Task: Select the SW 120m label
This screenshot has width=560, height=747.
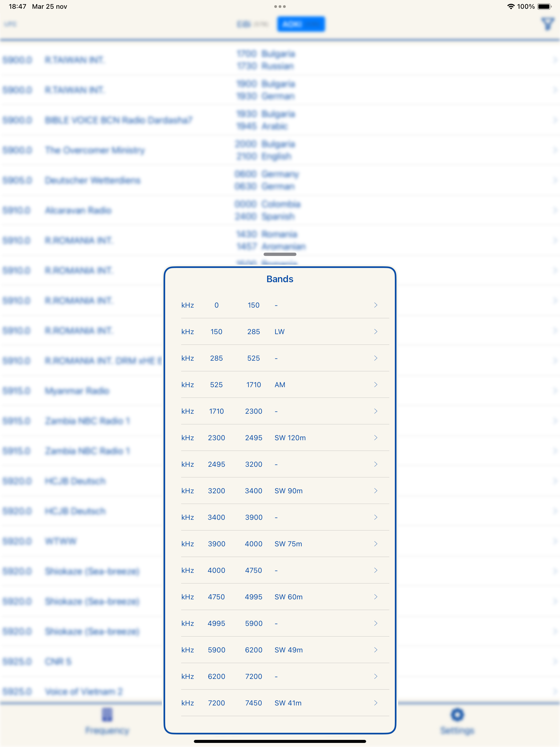Action: (x=290, y=438)
